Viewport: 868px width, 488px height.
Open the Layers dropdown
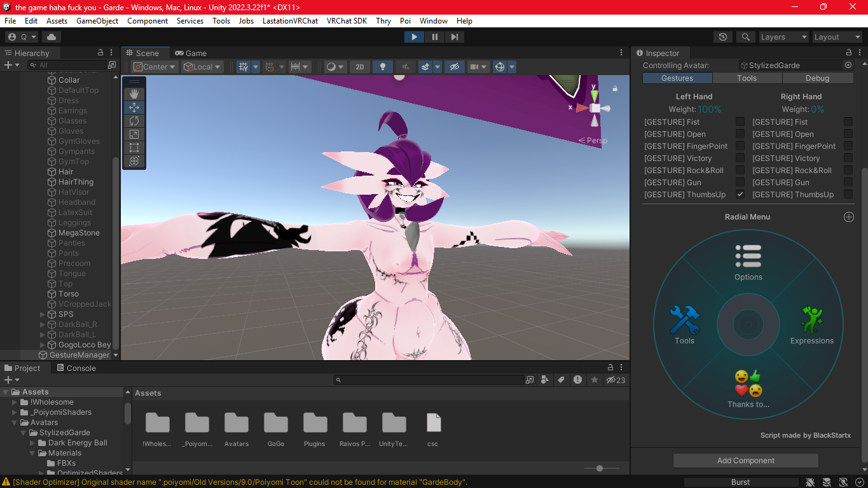tap(784, 37)
